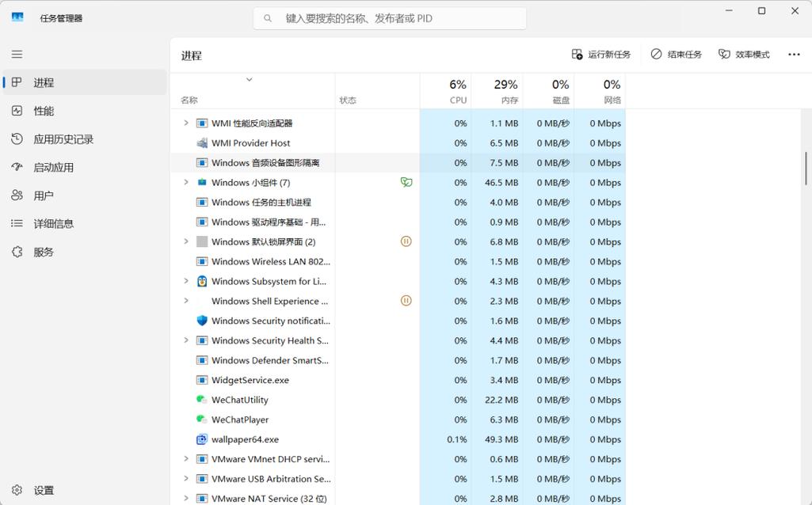Click 结束任务 button

[676, 55]
